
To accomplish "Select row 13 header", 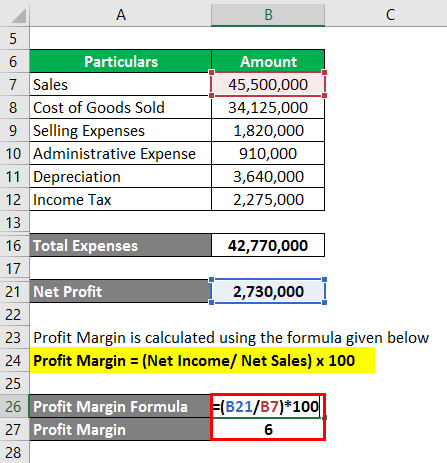I will [x=14, y=222].
